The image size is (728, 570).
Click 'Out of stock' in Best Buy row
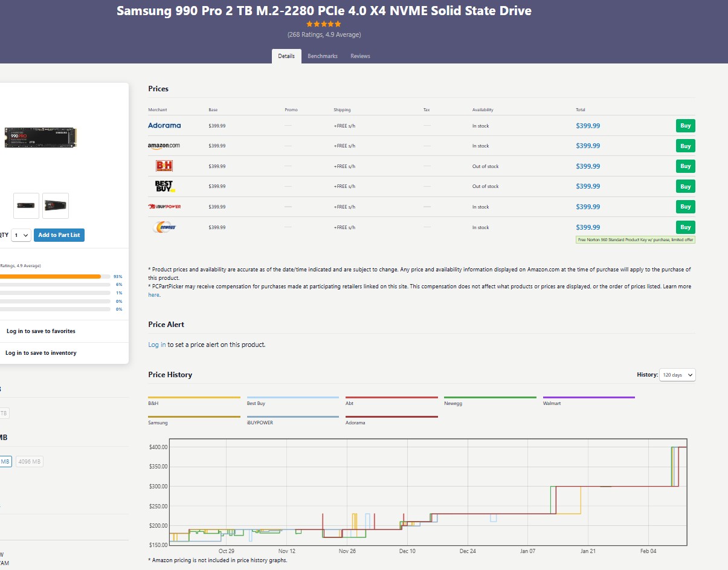[486, 186]
